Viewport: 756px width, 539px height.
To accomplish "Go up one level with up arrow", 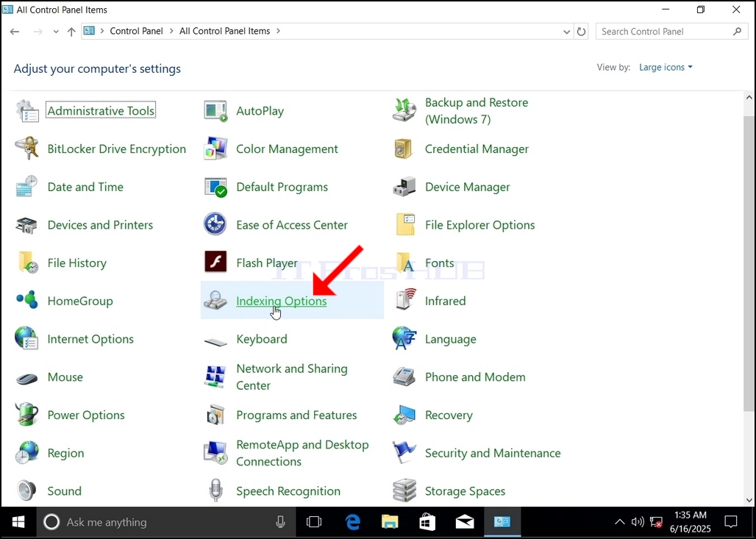I will [x=71, y=32].
